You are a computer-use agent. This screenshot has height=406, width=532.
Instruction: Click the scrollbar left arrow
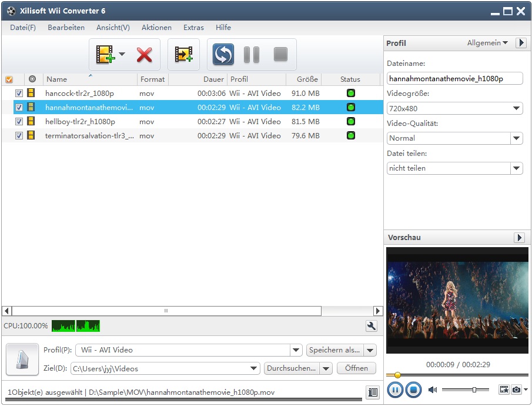[6, 311]
